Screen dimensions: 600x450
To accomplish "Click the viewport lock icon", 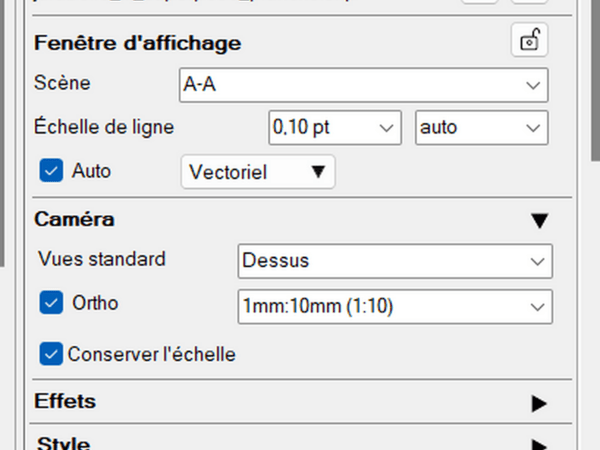I will [x=529, y=41].
